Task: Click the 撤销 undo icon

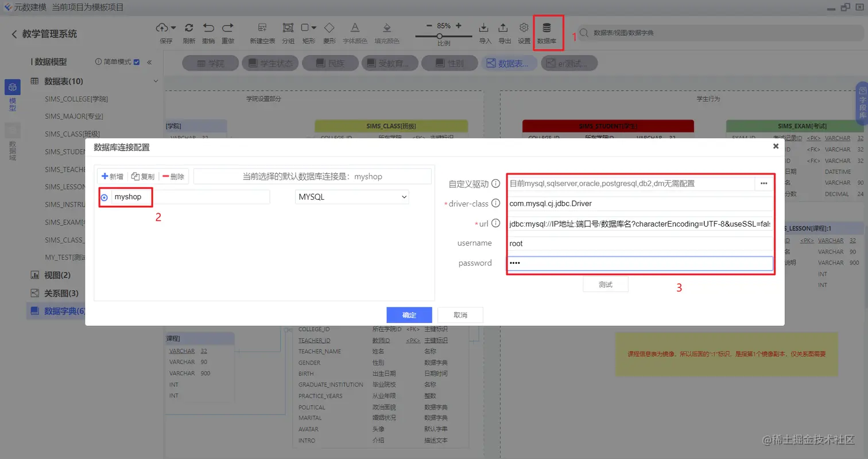Action: [208, 28]
